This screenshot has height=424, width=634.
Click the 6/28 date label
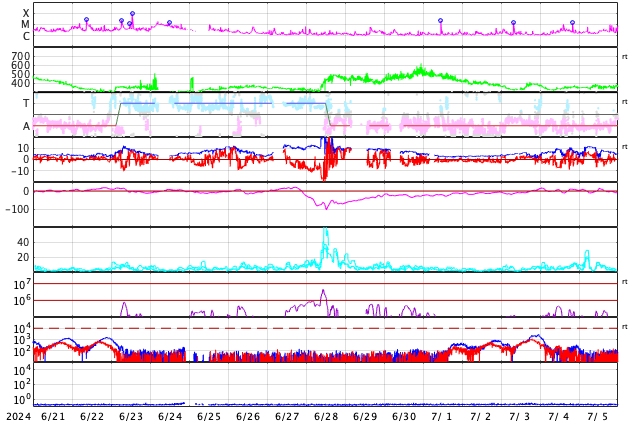(x=326, y=417)
